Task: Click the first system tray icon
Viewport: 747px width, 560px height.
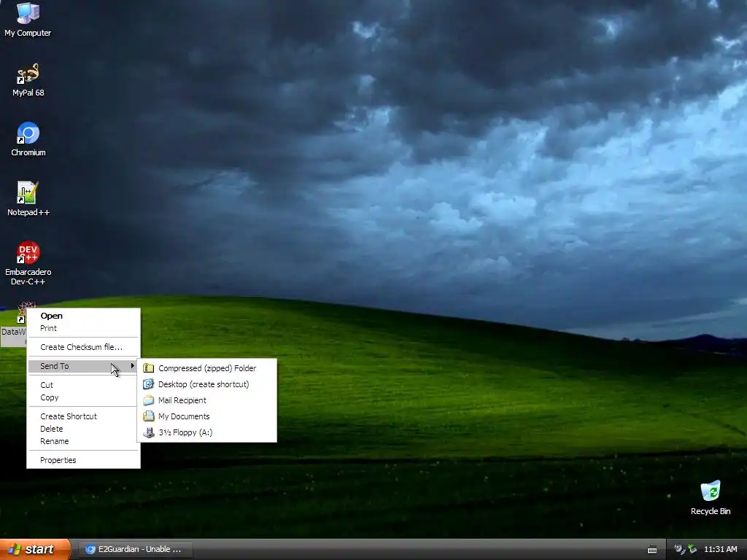Action: [x=680, y=550]
